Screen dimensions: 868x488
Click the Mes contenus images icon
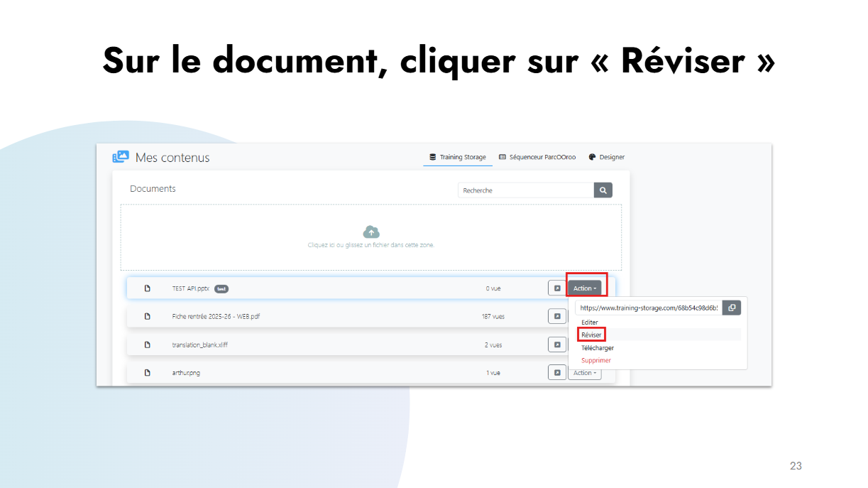(121, 157)
